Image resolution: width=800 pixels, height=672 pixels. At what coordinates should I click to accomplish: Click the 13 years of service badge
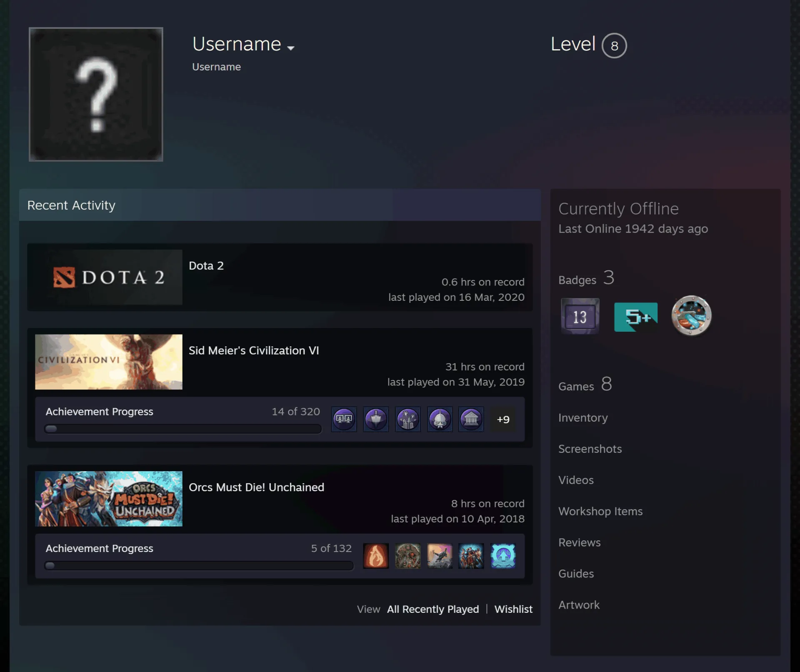point(580,316)
